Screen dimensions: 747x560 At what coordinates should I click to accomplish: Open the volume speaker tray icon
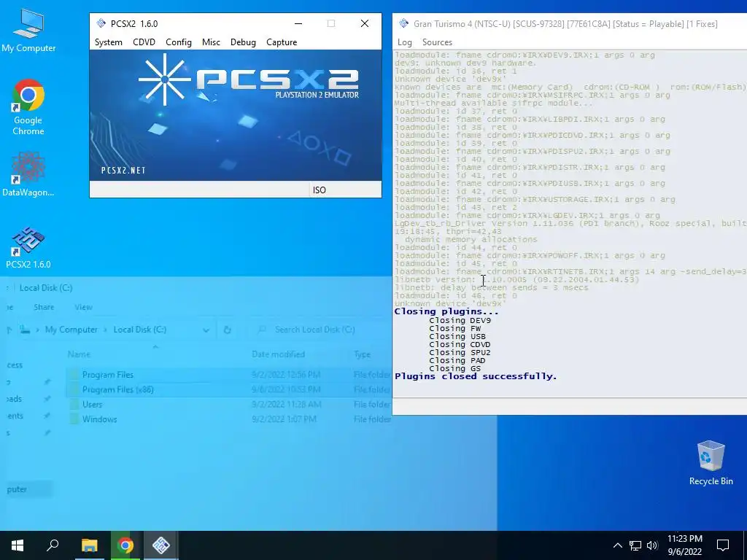652,545
